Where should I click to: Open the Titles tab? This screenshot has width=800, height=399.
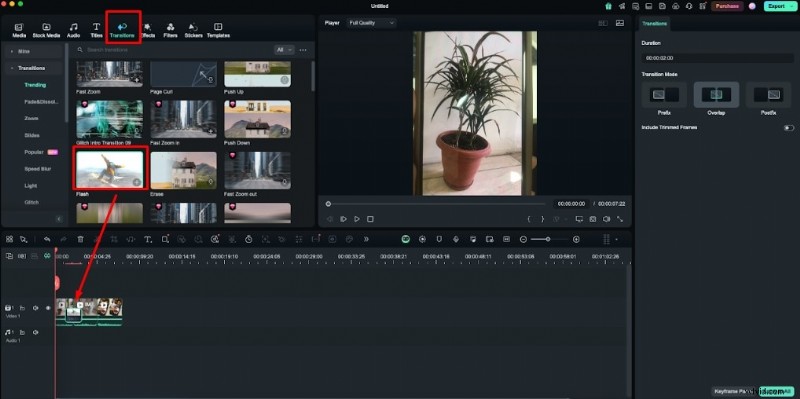click(x=96, y=30)
